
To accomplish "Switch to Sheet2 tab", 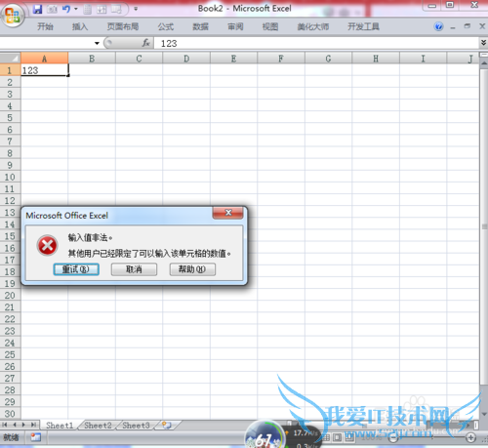I will 98,426.
